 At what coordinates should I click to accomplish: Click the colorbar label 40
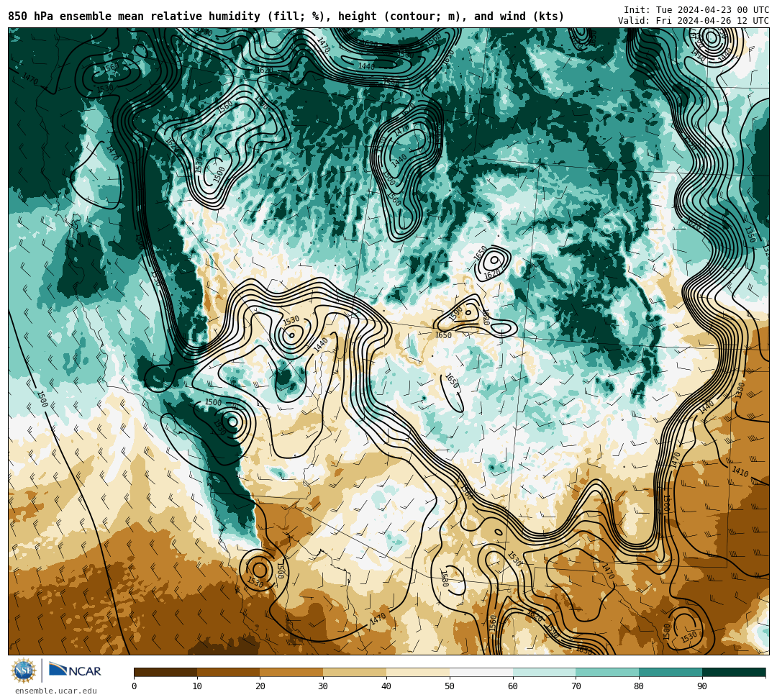click(x=386, y=686)
